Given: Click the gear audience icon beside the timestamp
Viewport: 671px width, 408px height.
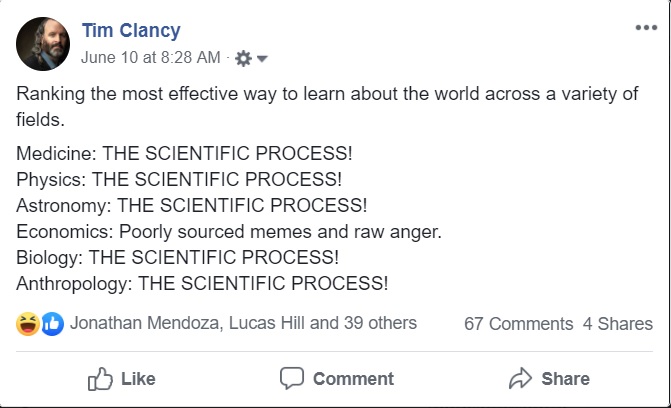Looking at the screenshot, I should point(243,59).
